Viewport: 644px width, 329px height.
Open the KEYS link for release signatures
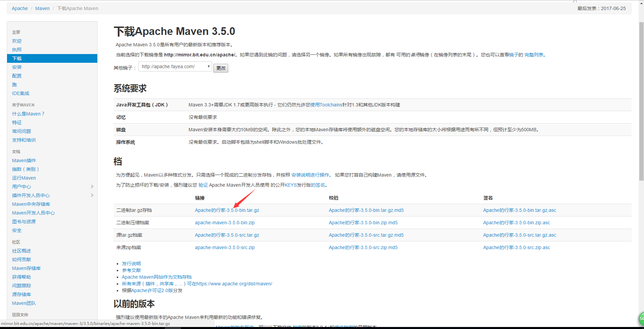291,185
